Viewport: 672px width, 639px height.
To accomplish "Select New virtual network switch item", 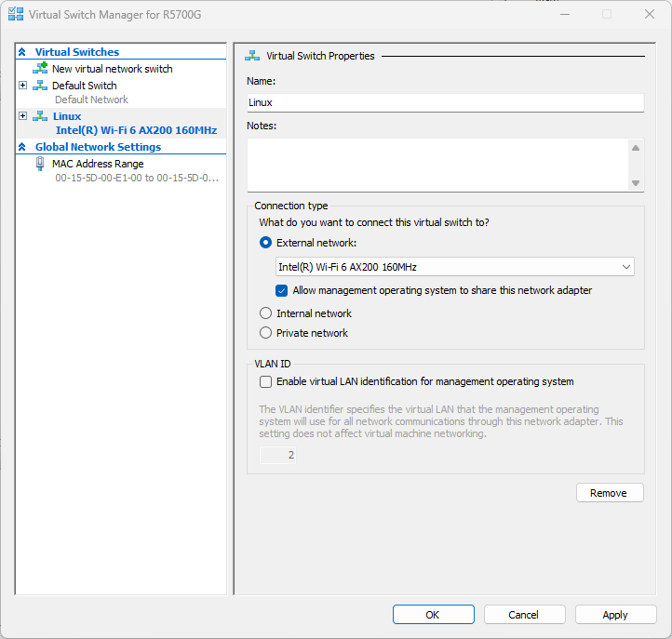I will pyautogui.click(x=113, y=69).
